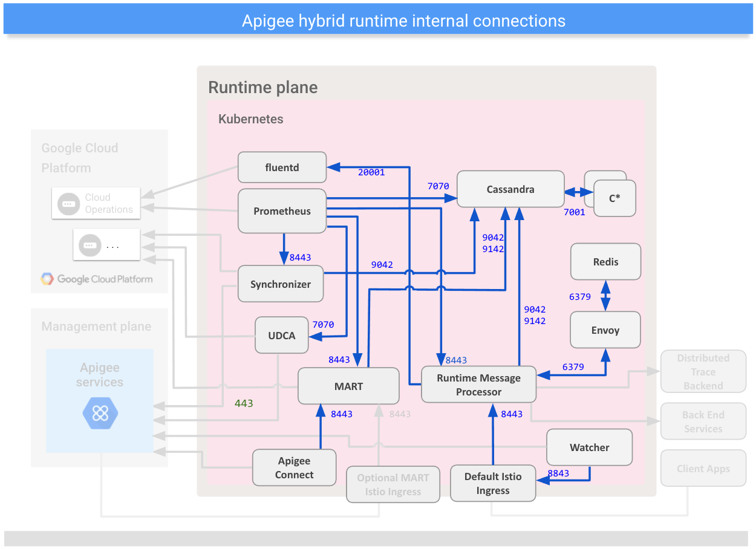The height and width of the screenshot is (549, 756).
Task: Expand the Kubernetes region
Action: click(x=250, y=119)
